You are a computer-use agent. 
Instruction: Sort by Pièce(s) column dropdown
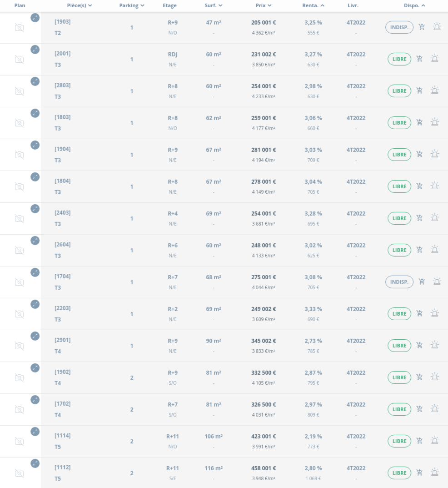(80, 5)
